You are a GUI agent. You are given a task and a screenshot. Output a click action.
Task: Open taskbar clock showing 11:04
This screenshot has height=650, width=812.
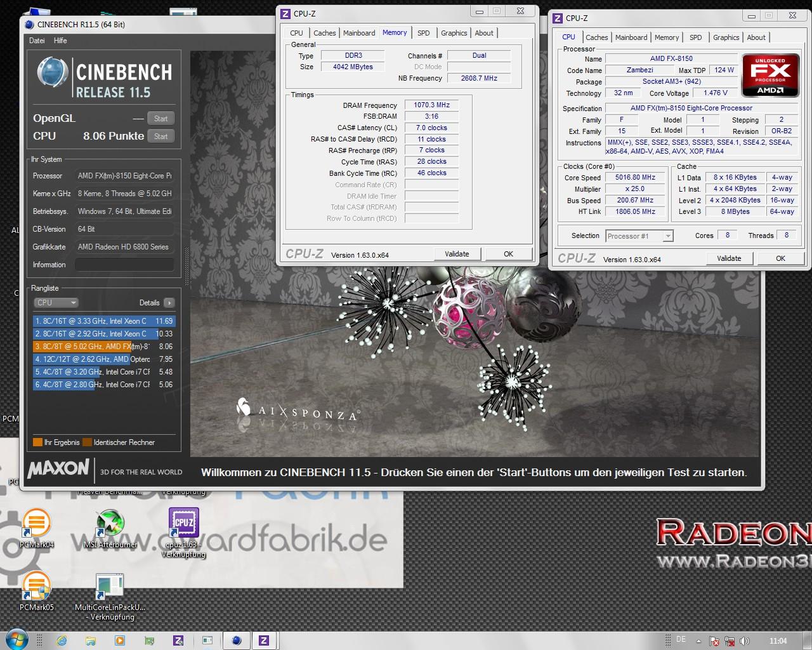click(x=778, y=641)
